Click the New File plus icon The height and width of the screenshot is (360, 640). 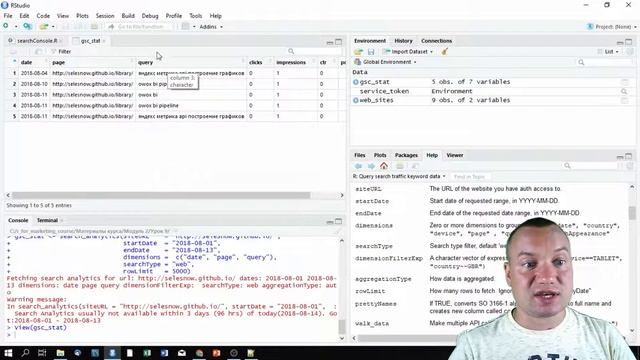[6, 26]
